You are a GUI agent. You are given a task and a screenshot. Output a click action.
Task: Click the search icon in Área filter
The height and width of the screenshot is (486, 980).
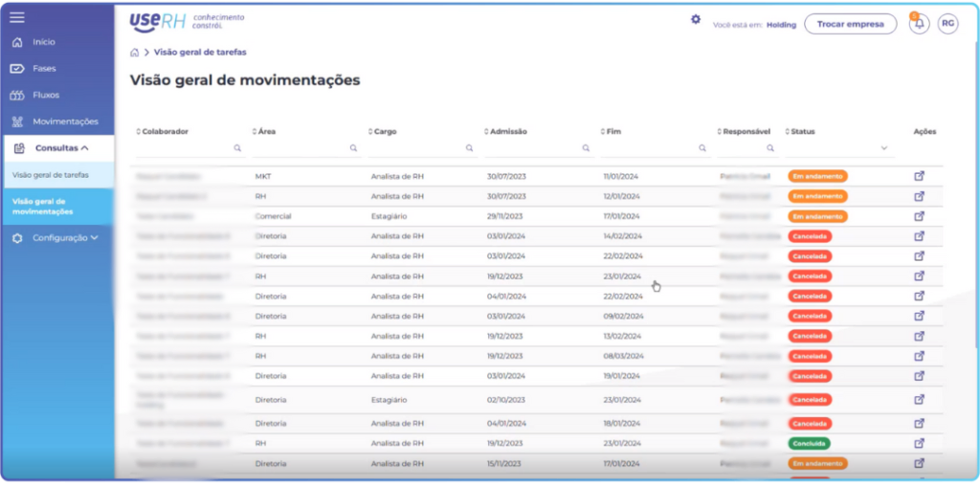pyautogui.click(x=353, y=148)
